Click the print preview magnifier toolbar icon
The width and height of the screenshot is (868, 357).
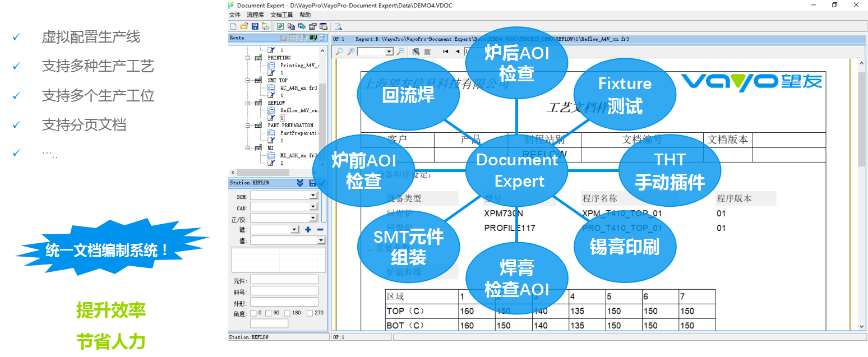coord(338,26)
